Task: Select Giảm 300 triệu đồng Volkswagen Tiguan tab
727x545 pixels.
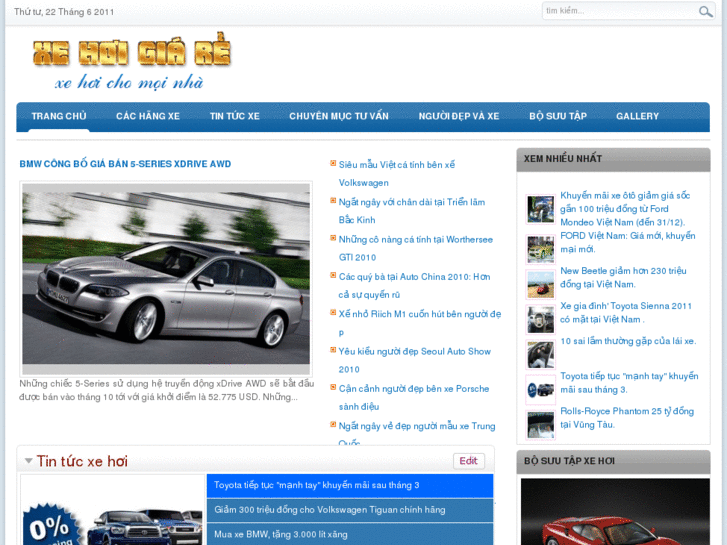Action: pyautogui.click(x=350, y=510)
